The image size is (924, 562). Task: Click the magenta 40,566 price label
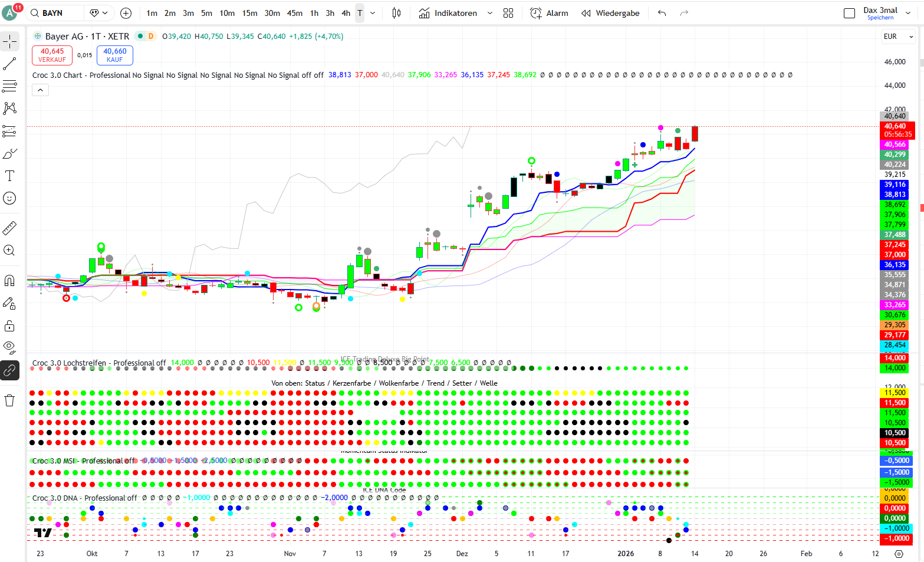click(895, 144)
